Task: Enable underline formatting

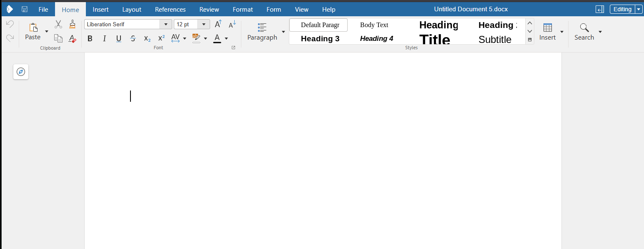Action: (x=118, y=38)
